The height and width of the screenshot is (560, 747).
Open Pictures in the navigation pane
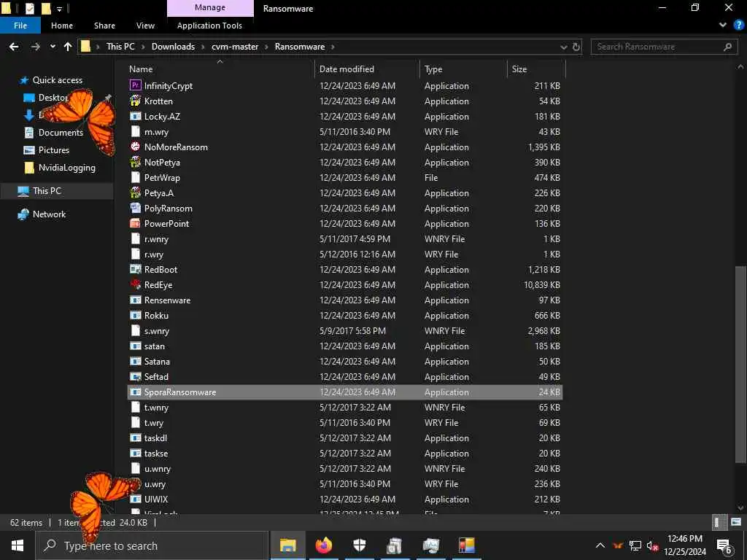(x=54, y=150)
